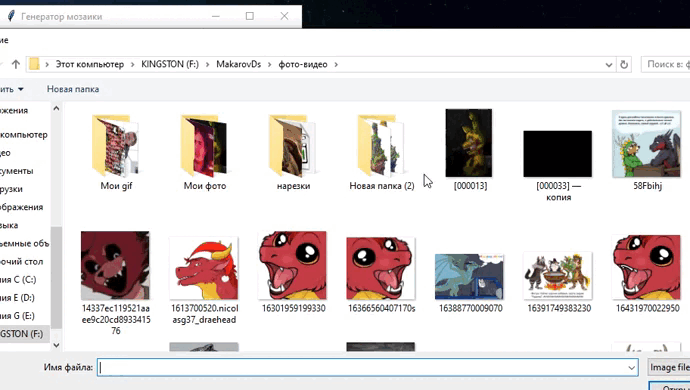Expand the address bar history dropdown

coord(609,65)
